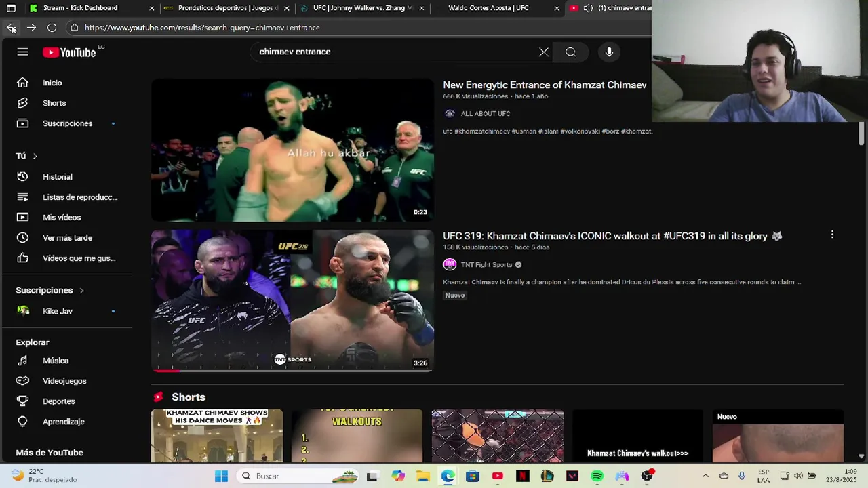Viewport: 868px width, 488px height.
Task: Clear the search box with the X
Action: [544, 52]
